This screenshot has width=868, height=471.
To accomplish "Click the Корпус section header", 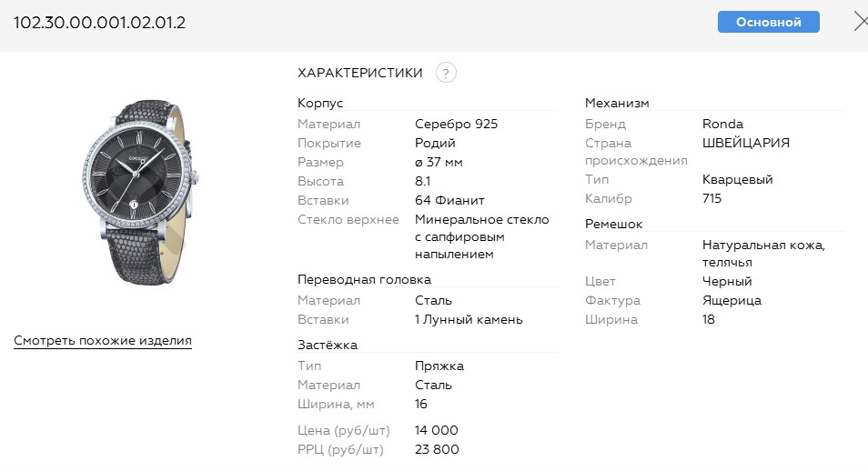I will coord(320,103).
